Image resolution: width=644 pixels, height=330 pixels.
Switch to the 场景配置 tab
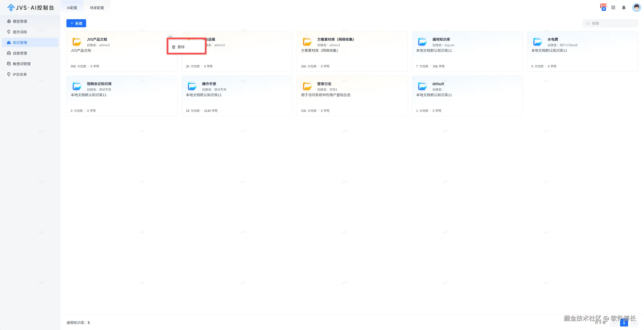pyautogui.click(x=97, y=8)
